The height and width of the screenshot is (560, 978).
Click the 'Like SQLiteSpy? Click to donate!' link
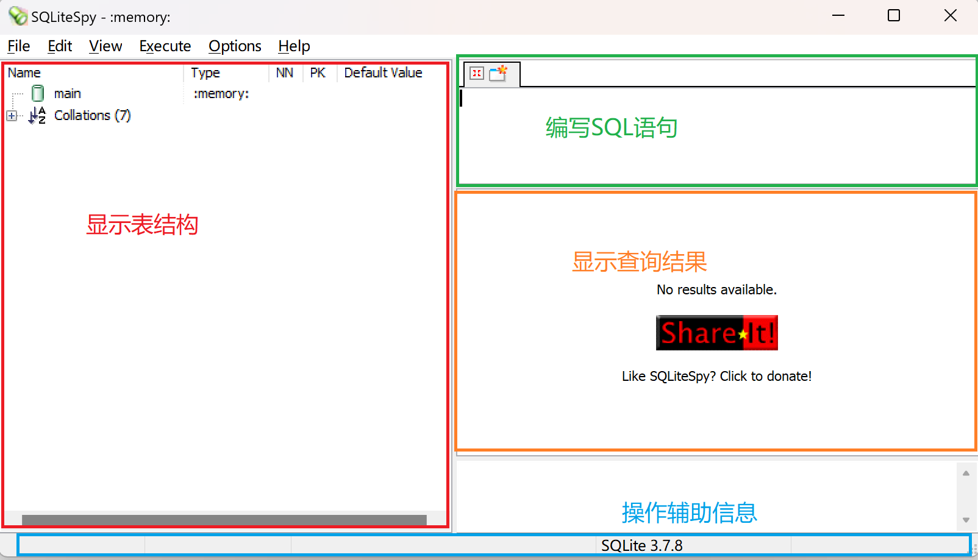tap(716, 376)
